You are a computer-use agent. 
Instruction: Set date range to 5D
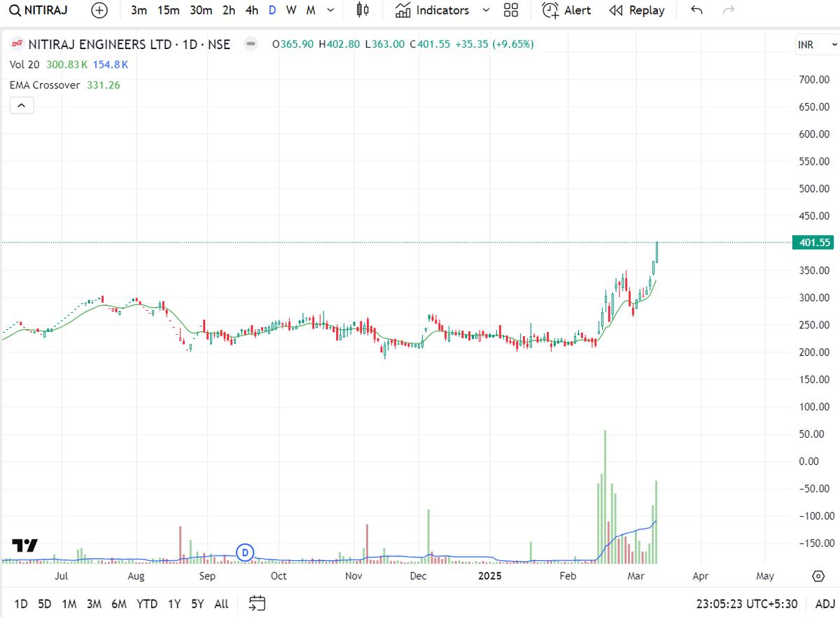[x=45, y=603]
